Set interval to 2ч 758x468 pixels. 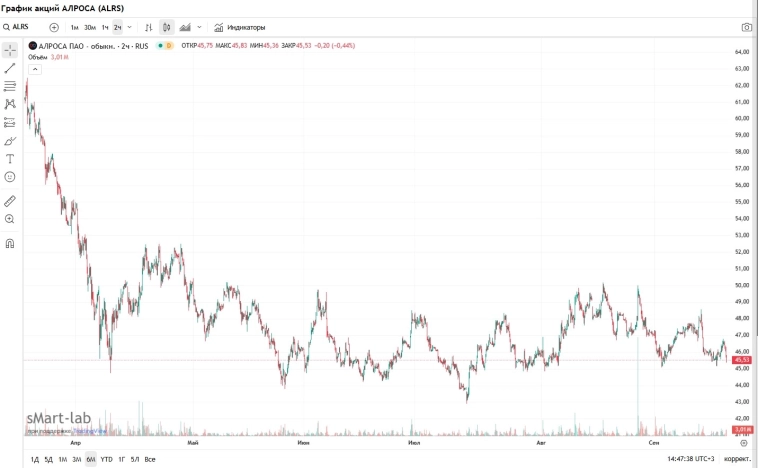[117, 27]
